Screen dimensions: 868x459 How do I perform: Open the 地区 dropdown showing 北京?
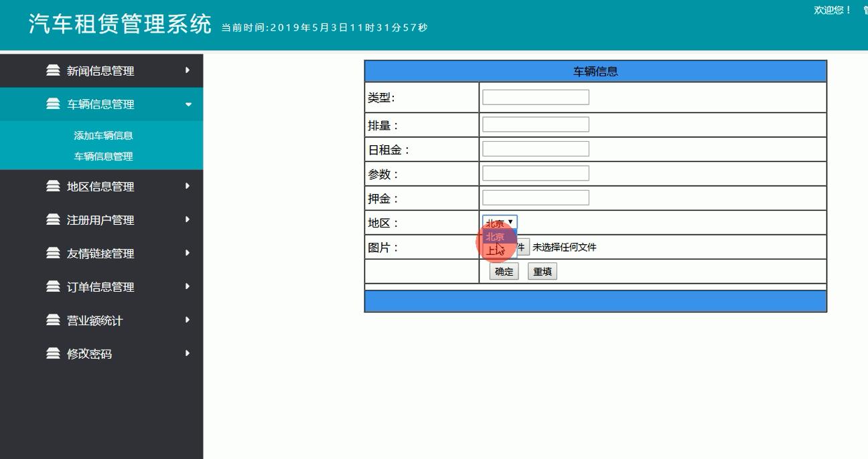click(500, 223)
